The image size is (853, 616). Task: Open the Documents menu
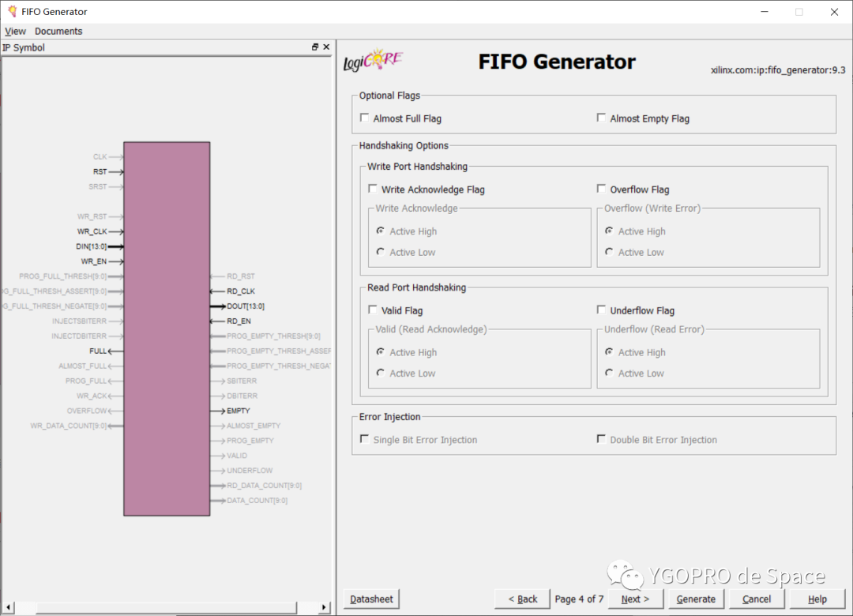coord(58,31)
